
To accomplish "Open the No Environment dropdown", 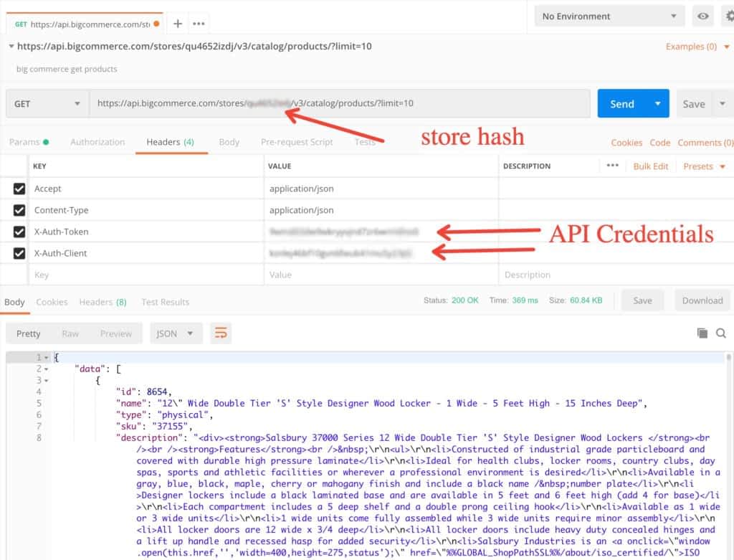I will pyautogui.click(x=609, y=16).
